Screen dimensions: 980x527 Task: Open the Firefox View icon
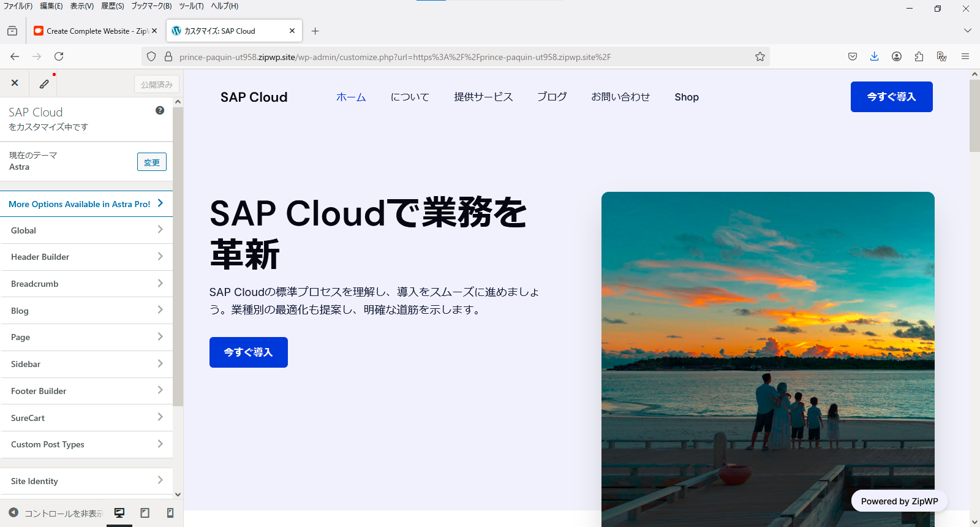click(x=12, y=31)
